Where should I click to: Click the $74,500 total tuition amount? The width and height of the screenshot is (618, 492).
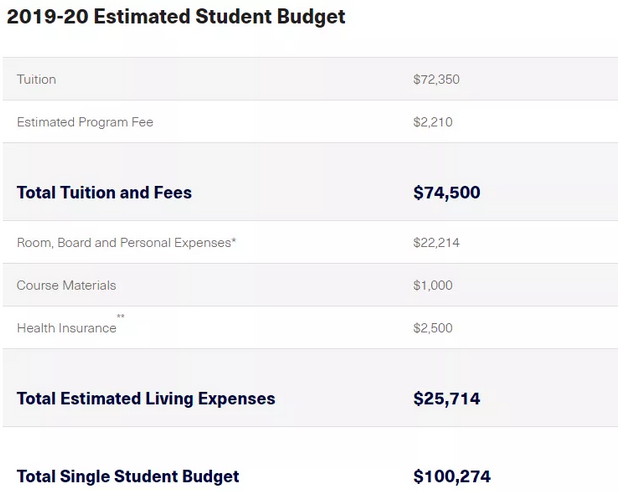[x=447, y=192]
